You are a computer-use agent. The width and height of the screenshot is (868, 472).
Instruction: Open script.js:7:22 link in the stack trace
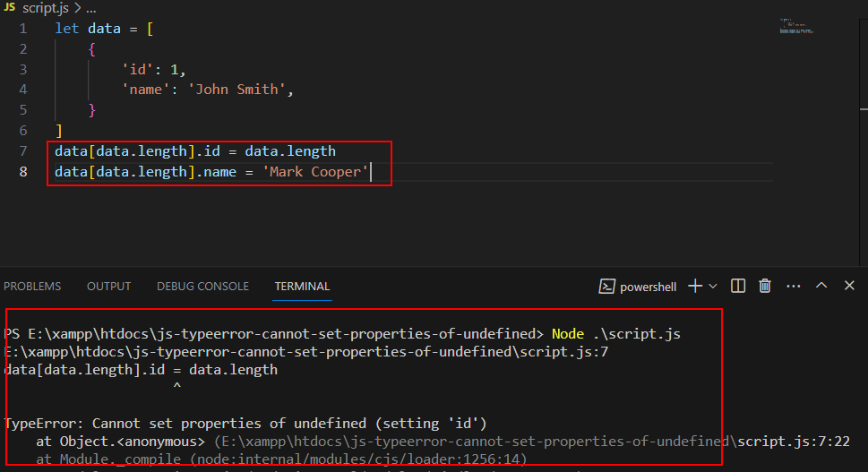(x=794, y=441)
